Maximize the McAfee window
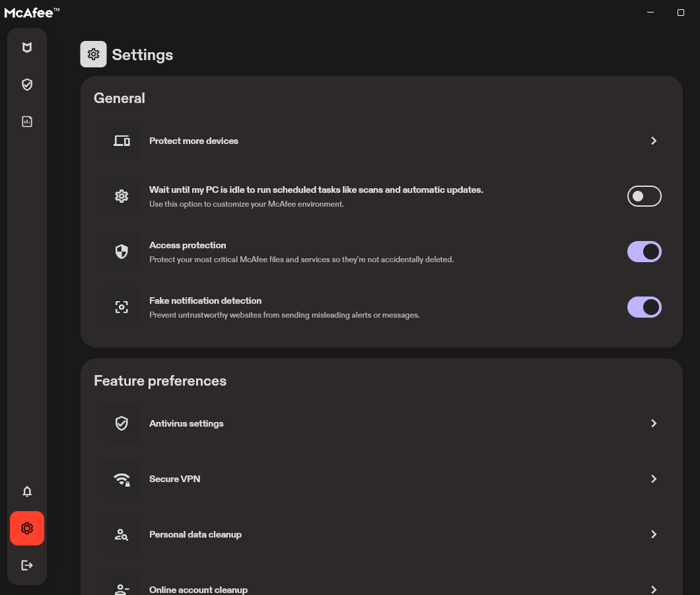 (x=681, y=13)
